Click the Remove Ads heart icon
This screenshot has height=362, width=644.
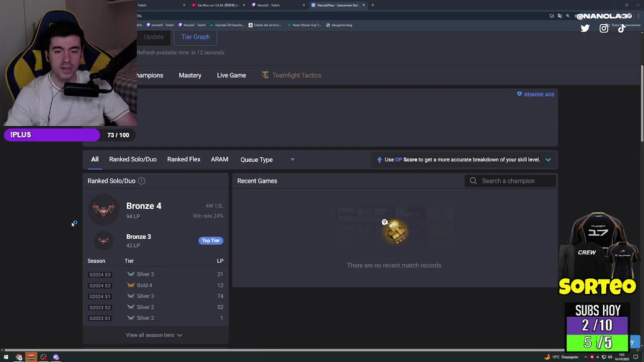[520, 94]
